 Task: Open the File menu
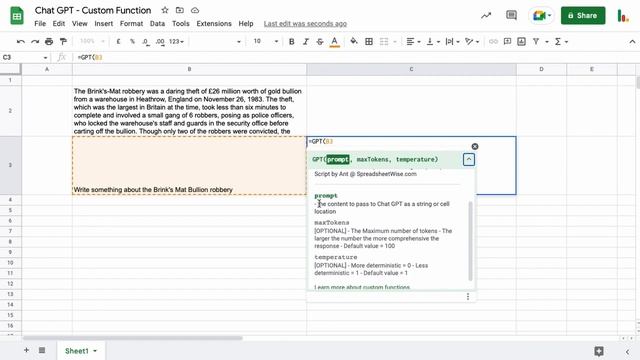pos(40,24)
